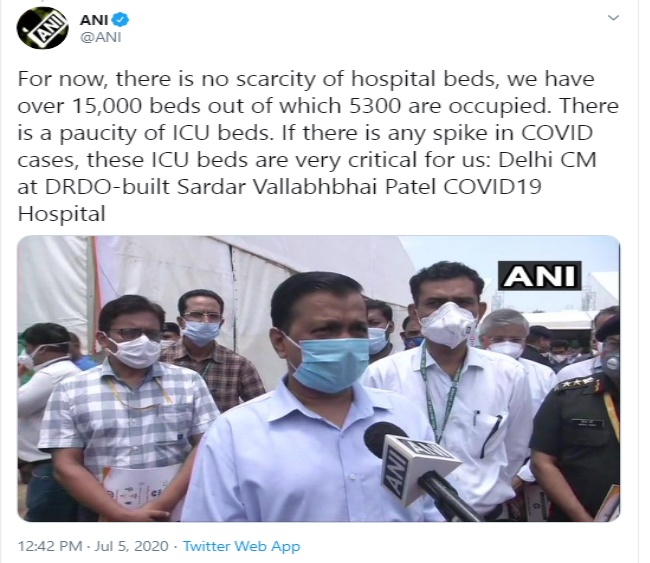Open the ANI display name link
650x563 pixels.
coord(94,19)
